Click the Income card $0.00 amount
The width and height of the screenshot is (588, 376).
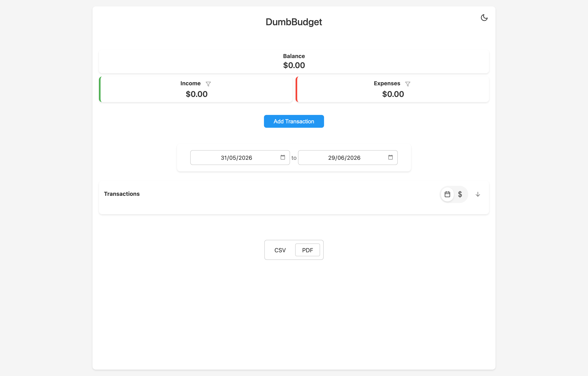(x=196, y=94)
